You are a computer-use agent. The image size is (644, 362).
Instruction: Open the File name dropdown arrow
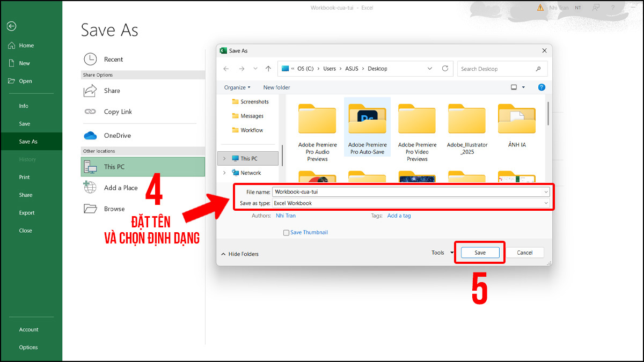pyautogui.click(x=546, y=191)
